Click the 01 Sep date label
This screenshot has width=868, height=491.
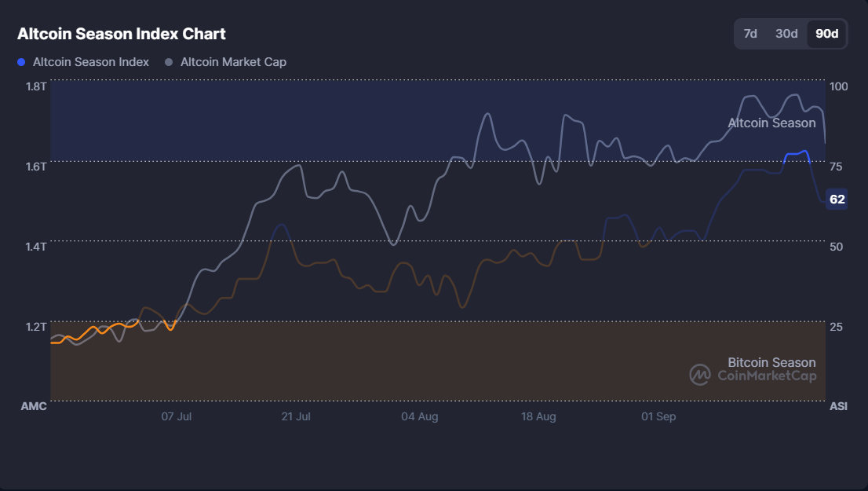658,416
